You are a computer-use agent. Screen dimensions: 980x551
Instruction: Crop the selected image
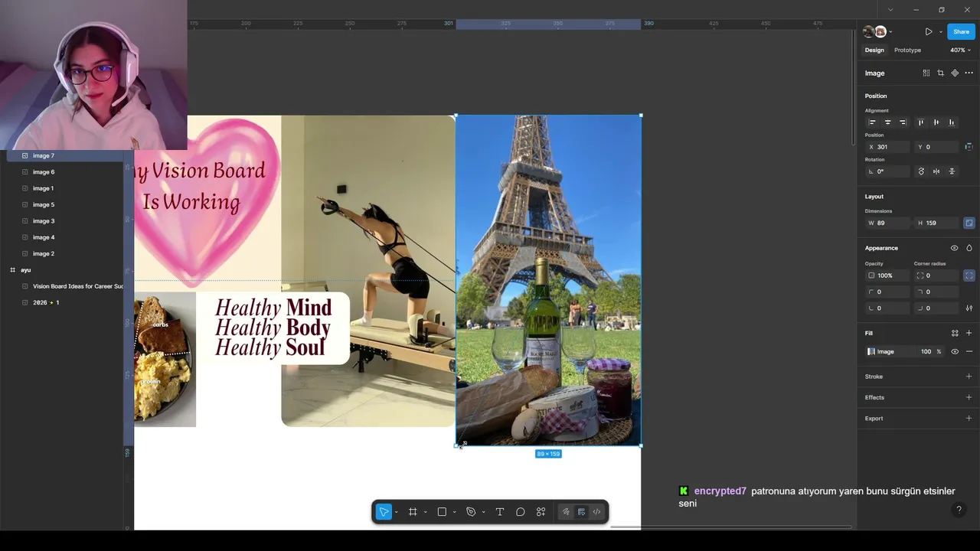[940, 73]
